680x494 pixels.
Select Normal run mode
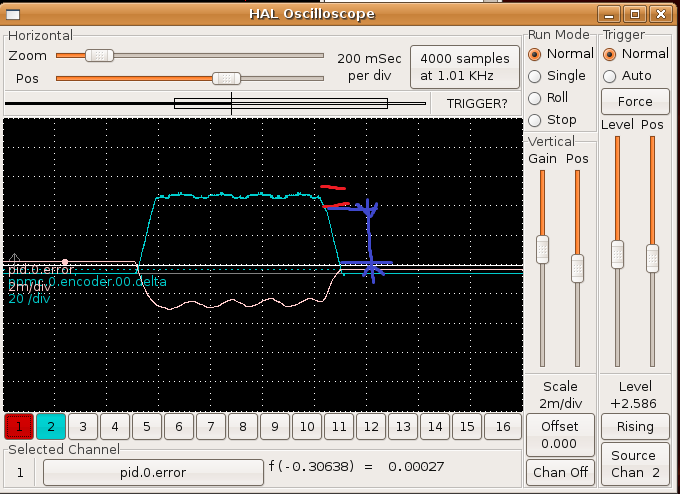coord(560,54)
